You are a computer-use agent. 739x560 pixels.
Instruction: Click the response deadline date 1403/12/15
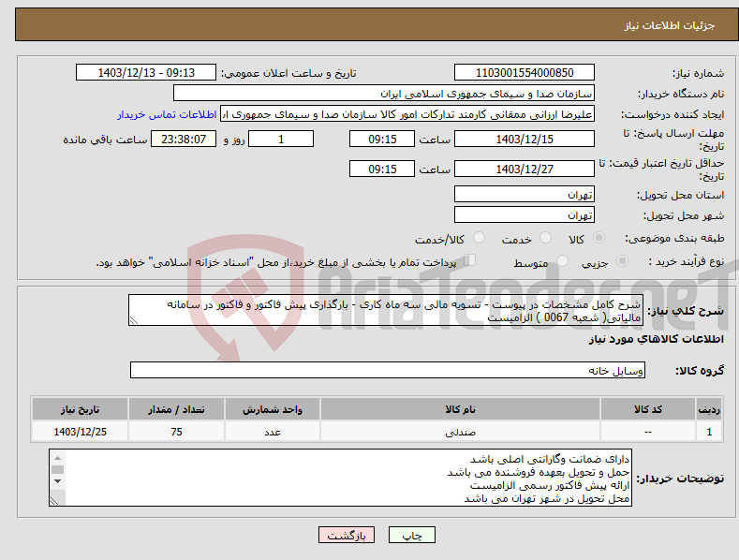tap(525, 139)
